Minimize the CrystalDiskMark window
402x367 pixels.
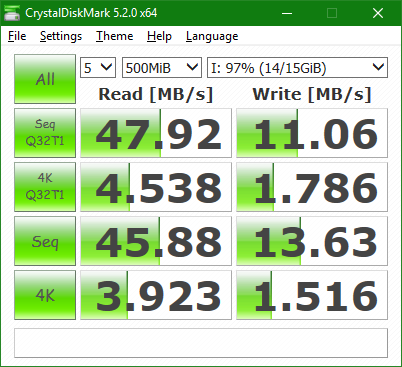pyautogui.click(x=287, y=13)
